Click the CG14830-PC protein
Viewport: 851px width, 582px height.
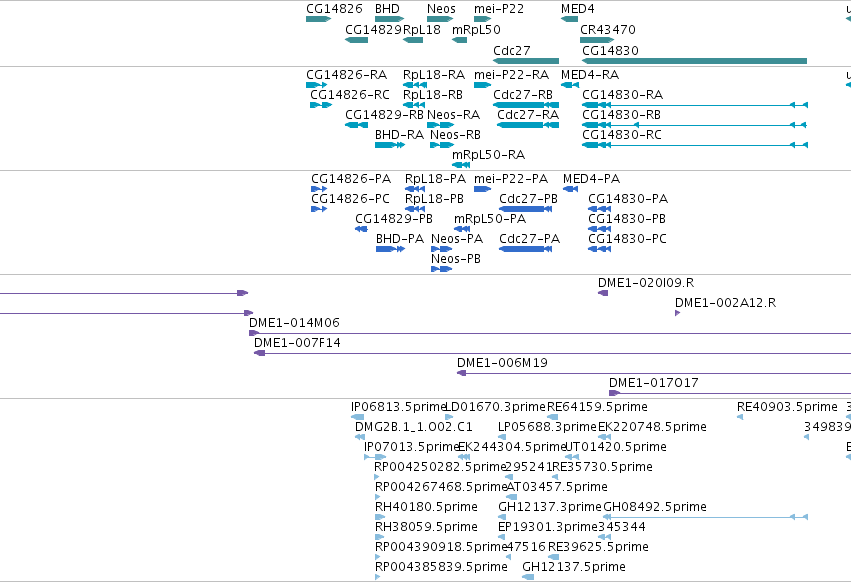pos(600,249)
